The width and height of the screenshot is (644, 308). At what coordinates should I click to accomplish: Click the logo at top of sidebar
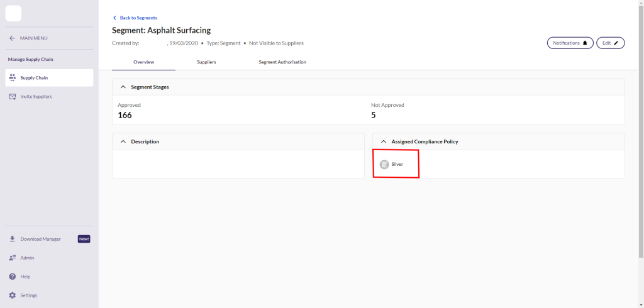click(13, 13)
